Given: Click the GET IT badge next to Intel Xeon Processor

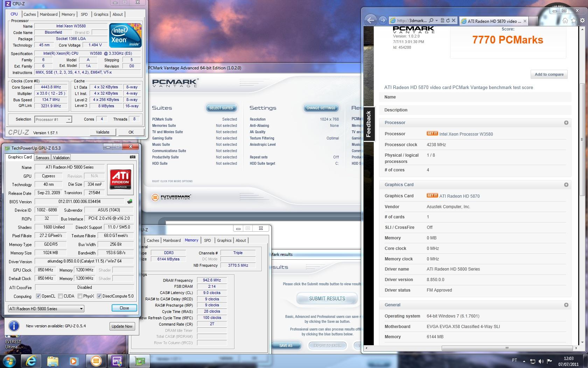Looking at the screenshot, I should 432,134.
